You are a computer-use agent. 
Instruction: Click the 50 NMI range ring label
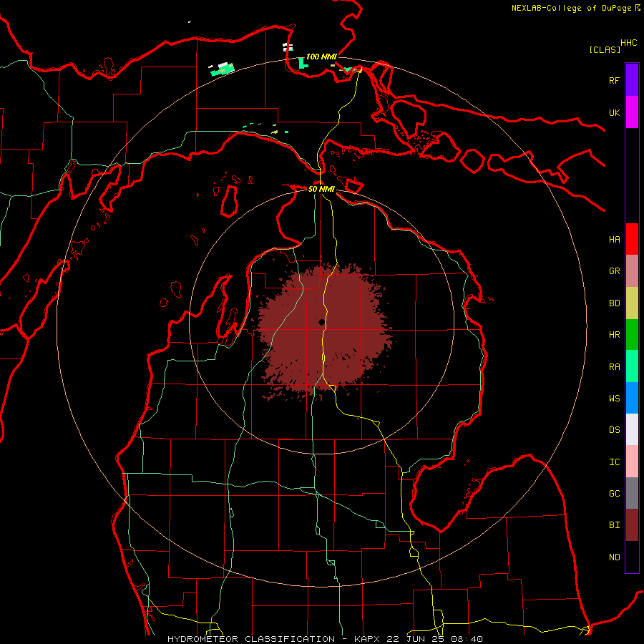[321, 189]
